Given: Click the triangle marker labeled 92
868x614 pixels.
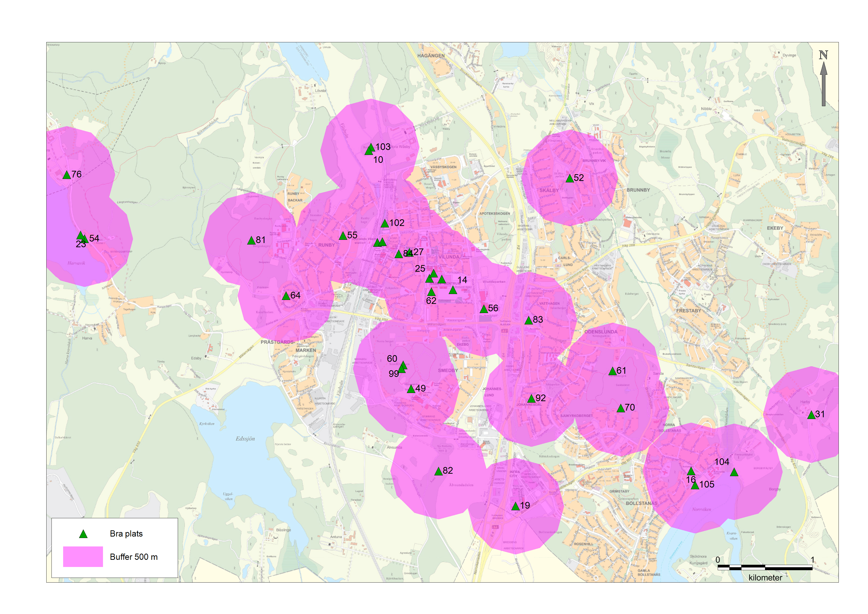Looking at the screenshot, I should coord(531,398).
